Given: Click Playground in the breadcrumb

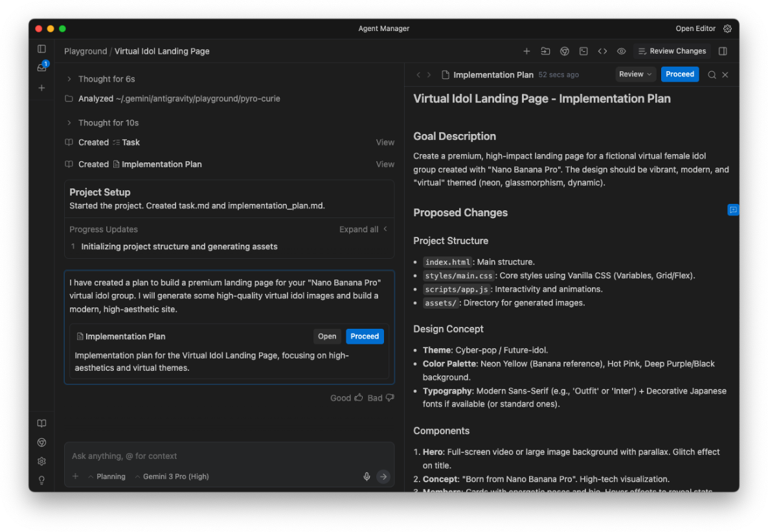Looking at the screenshot, I should (85, 51).
